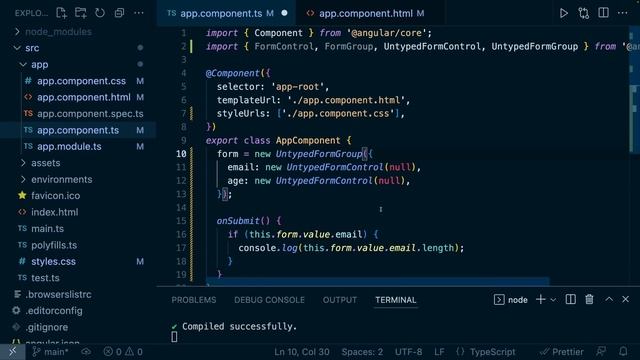The height and width of the screenshot is (360, 640).
Task: Kill terminal with trash icon
Action: click(x=589, y=299)
